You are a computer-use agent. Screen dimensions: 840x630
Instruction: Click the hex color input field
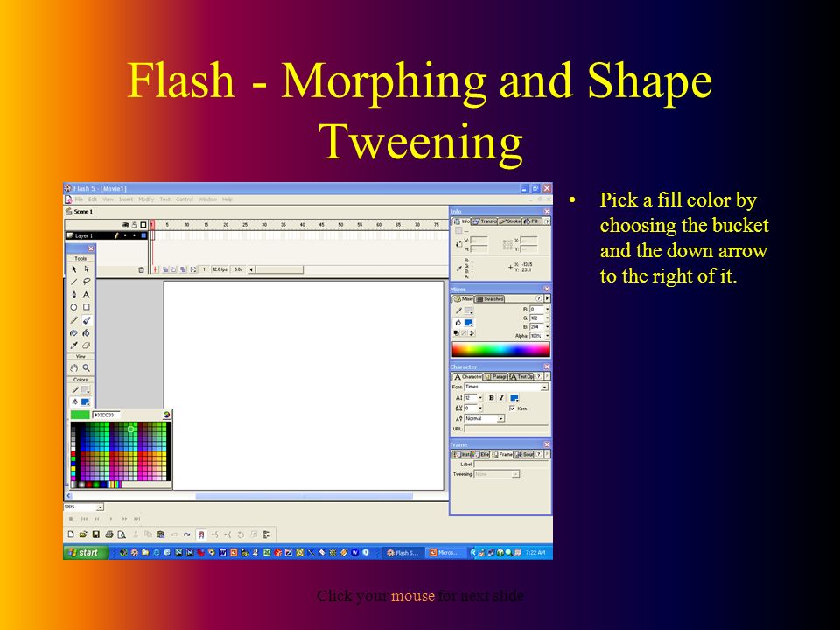click(x=107, y=415)
